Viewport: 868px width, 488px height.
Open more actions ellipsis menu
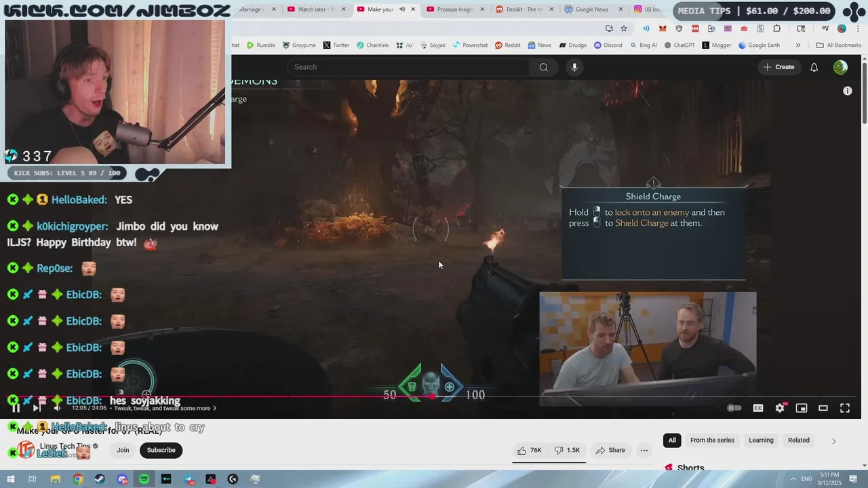tap(644, 450)
